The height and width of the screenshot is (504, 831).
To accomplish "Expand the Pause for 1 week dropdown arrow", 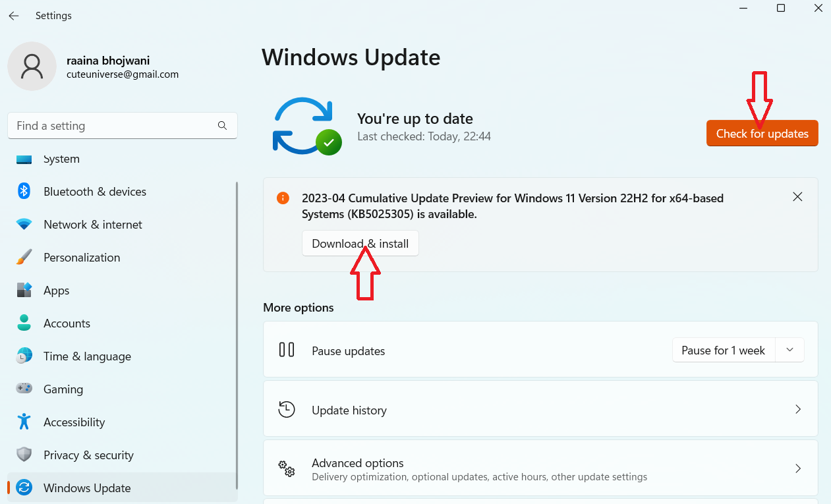I will [x=789, y=350].
